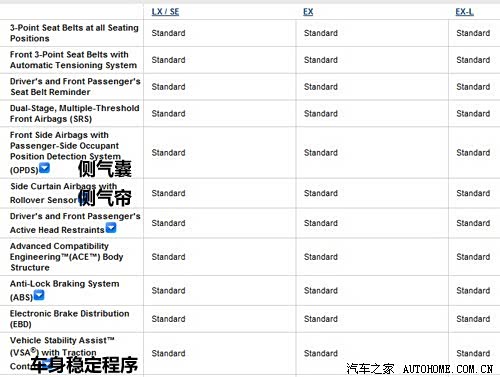Screen dimensions: 500x377
Task: Expand the ABS info arrow icon
Action: 39,295
